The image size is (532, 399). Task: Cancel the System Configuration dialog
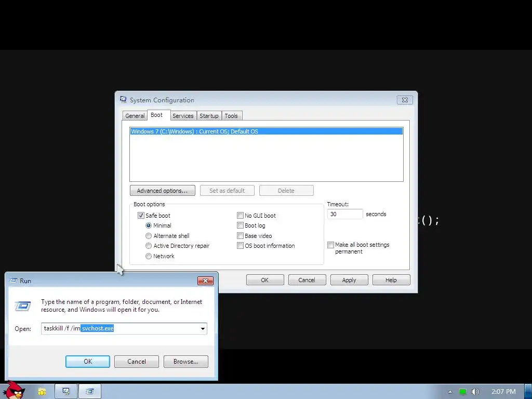[x=307, y=280]
